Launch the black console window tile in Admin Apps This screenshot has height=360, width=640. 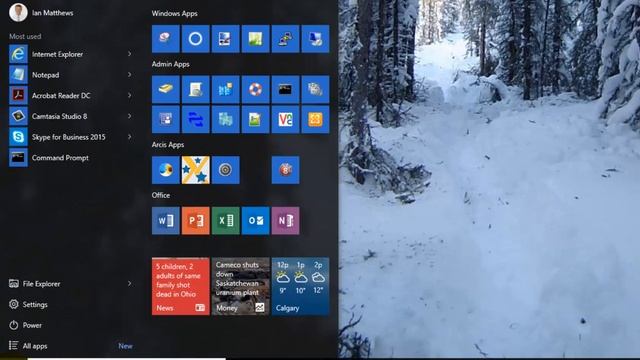pos(285,89)
